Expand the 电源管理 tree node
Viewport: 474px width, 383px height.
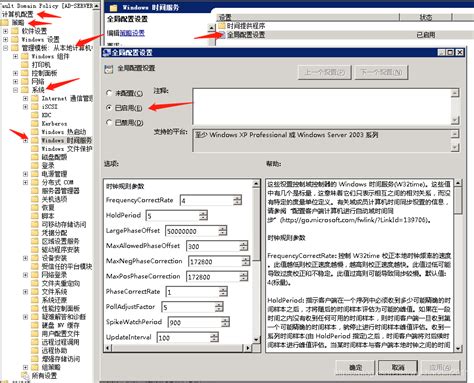(25, 174)
